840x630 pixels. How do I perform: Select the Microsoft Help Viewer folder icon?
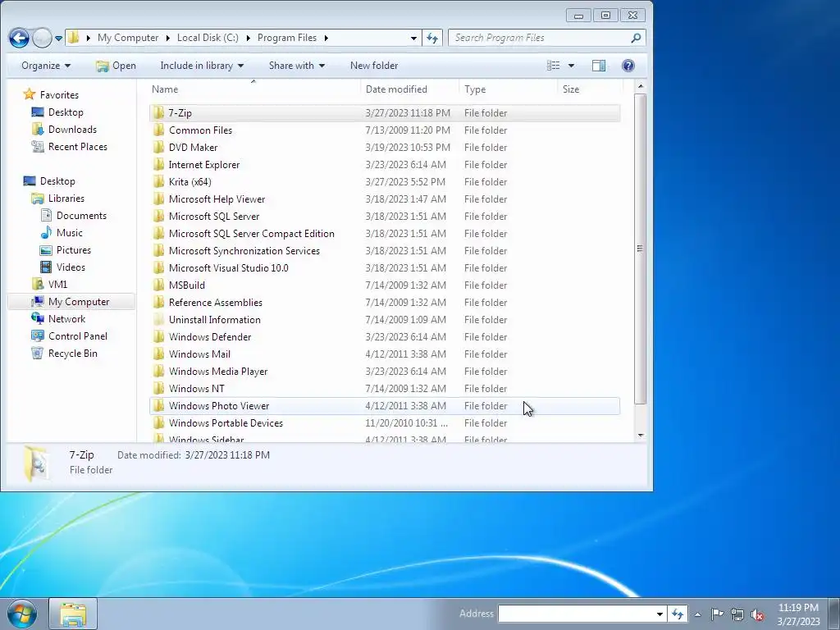click(158, 199)
